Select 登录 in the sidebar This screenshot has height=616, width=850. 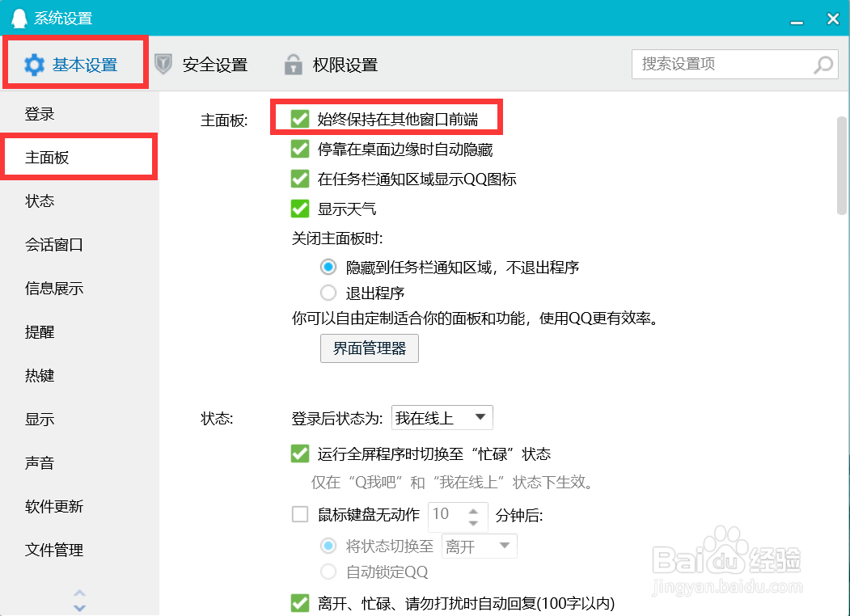(x=80, y=114)
